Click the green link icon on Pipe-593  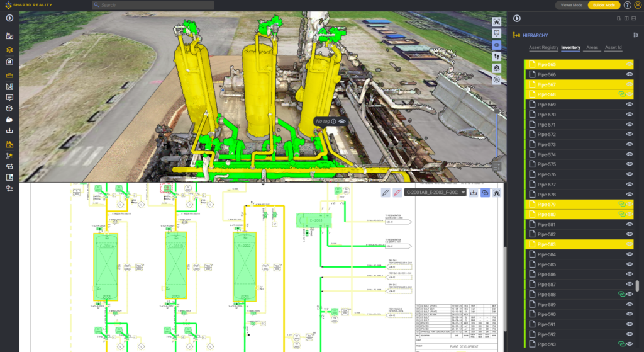coord(622,344)
